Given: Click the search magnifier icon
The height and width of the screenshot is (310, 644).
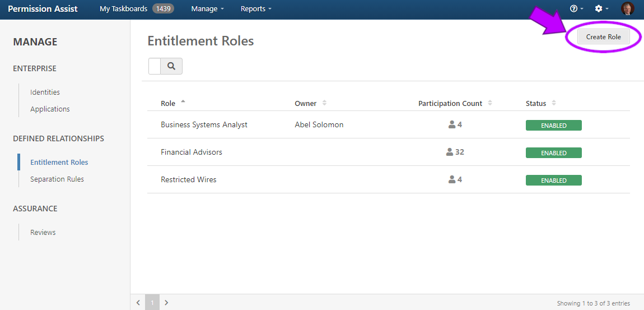Looking at the screenshot, I should pyautogui.click(x=171, y=66).
